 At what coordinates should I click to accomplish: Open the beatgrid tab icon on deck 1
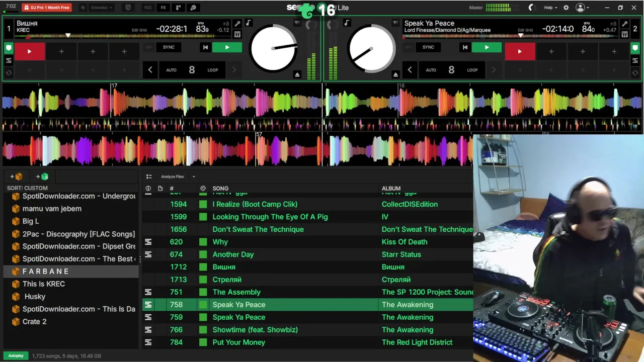(x=237, y=34)
